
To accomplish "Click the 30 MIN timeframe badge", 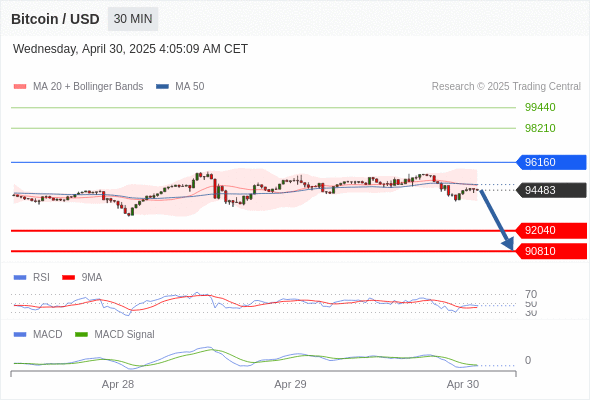I will pyautogui.click(x=133, y=19).
